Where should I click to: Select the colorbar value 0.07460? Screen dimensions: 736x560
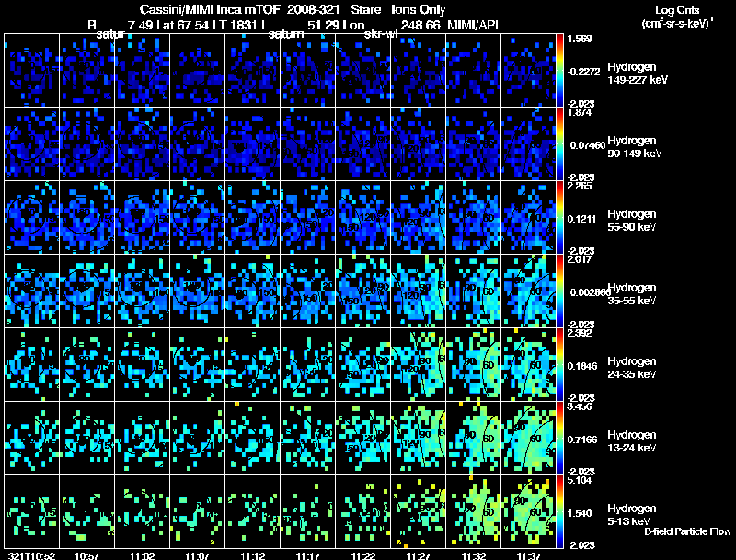coord(588,145)
